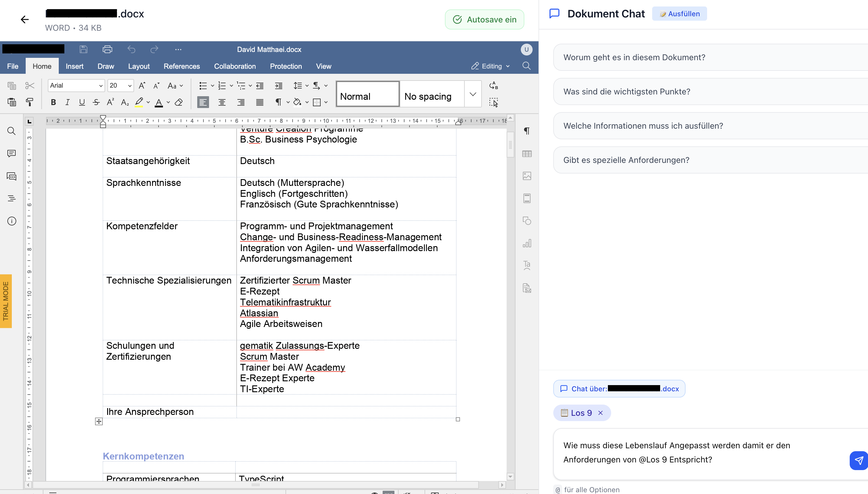This screenshot has width=868, height=494.
Task: Click the send message arrow button
Action: (859, 460)
